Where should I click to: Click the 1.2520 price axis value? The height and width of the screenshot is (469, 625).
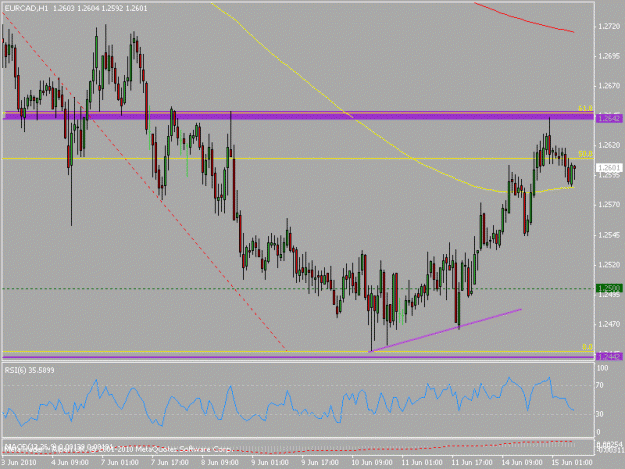[x=609, y=265]
